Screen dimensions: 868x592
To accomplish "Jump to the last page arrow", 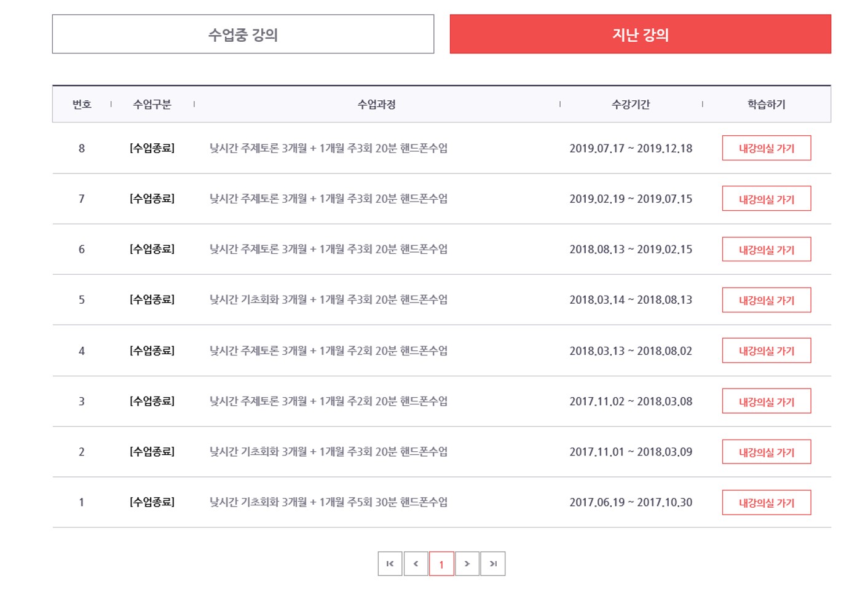I will pos(493,564).
